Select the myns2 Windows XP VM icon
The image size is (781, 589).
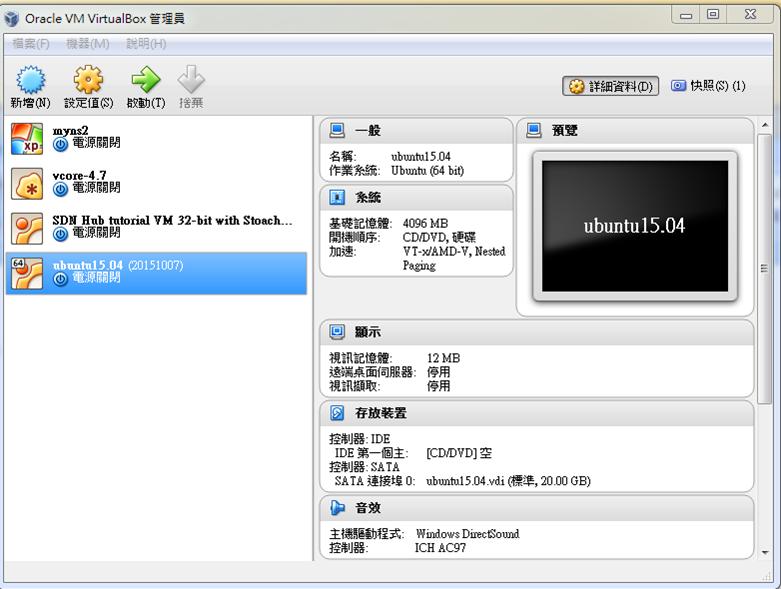tap(26, 138)
